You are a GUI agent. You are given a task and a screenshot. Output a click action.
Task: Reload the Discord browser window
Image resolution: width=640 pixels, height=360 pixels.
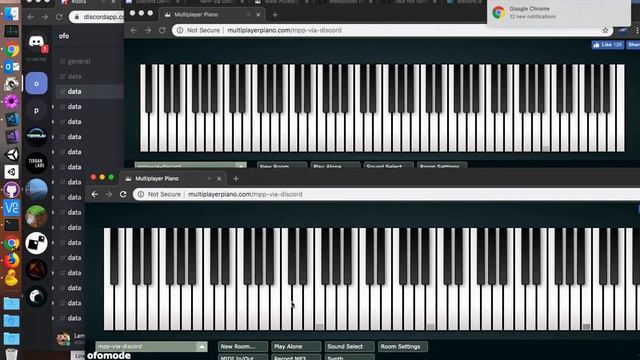pyautogui.click(x=59, y=17)
